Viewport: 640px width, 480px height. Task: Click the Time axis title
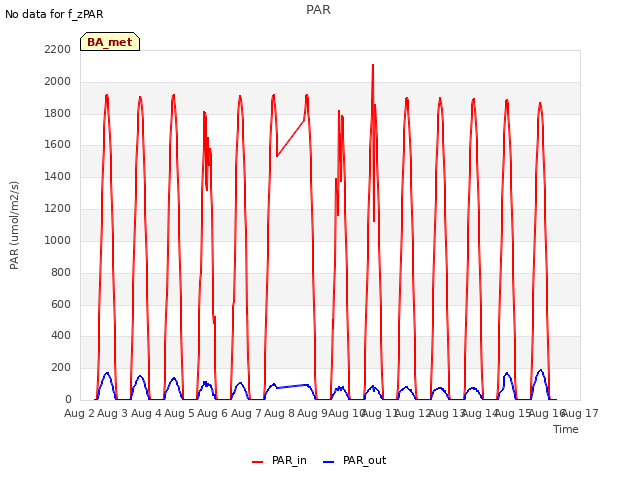click(566, 429)
